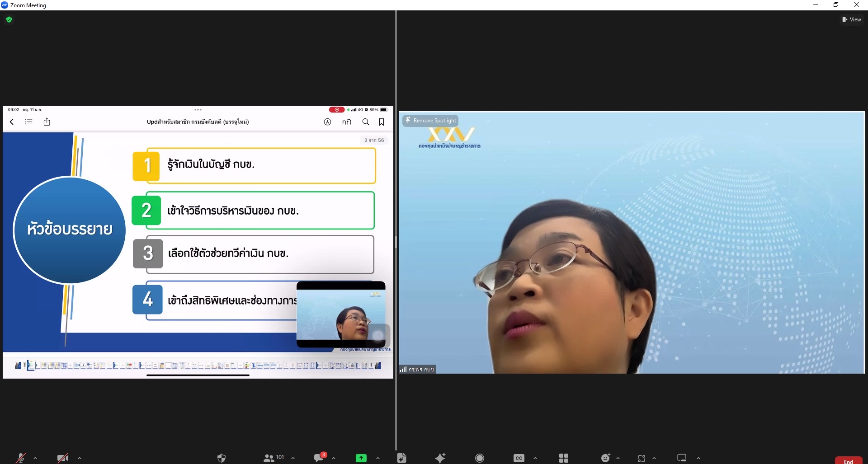This screenshot has height=464, width=868.
Task: Click the '3 จาก 56' page indicator
Action: click(374, 140)
